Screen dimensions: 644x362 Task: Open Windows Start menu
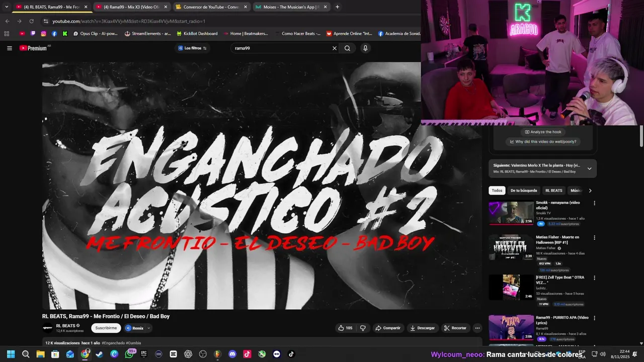[x=11, y=354]
